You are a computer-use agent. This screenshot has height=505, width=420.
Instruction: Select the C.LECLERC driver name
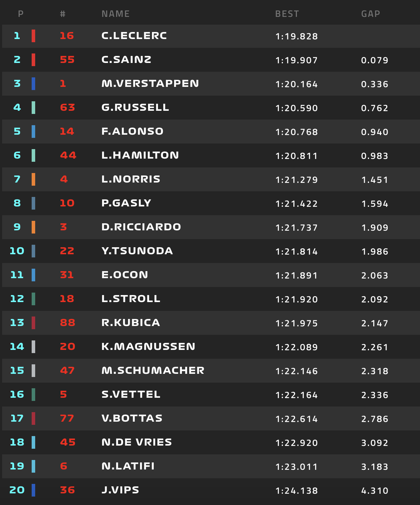pos(134,36)
